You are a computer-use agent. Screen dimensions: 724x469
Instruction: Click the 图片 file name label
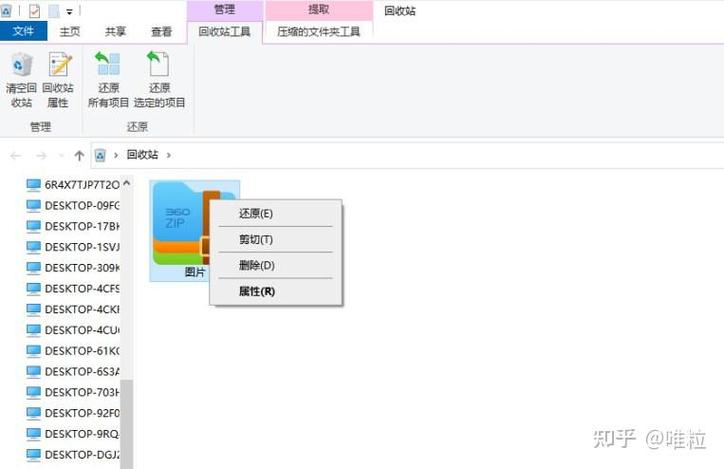click(x=194, y=272)
